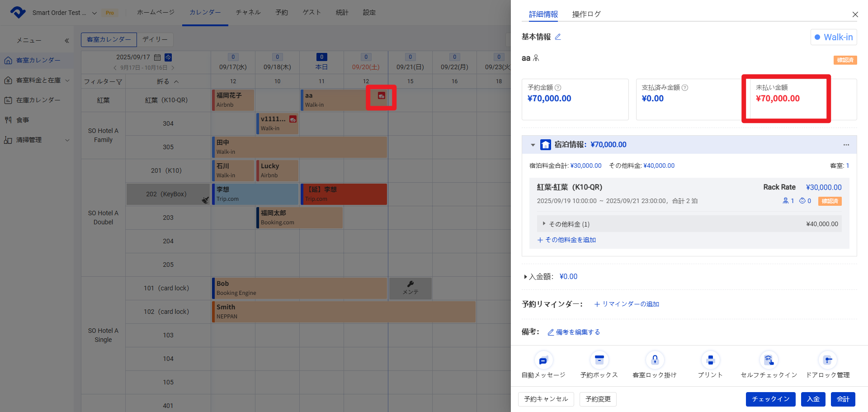This screenshot has height=412, width=868.
Task: Click the 予約キャンセル button
Action: point(546,399)
